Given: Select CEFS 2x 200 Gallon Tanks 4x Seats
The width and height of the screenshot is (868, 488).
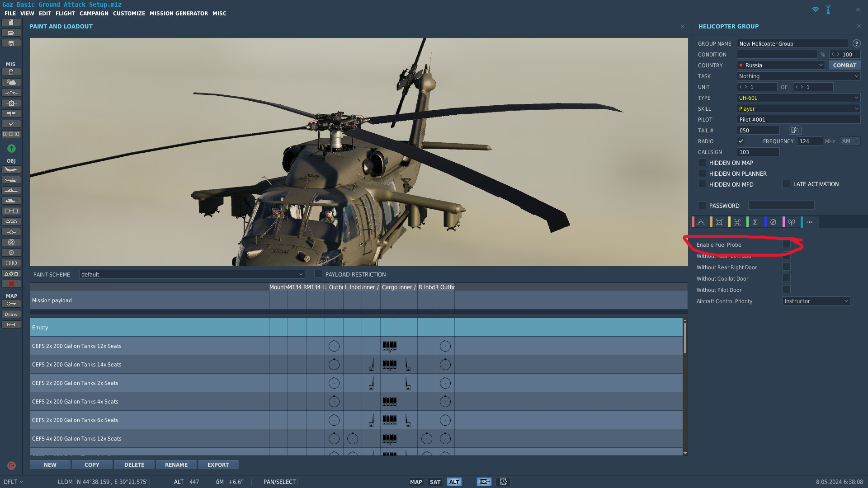Looking at the screenshot, I should point(356,401).
